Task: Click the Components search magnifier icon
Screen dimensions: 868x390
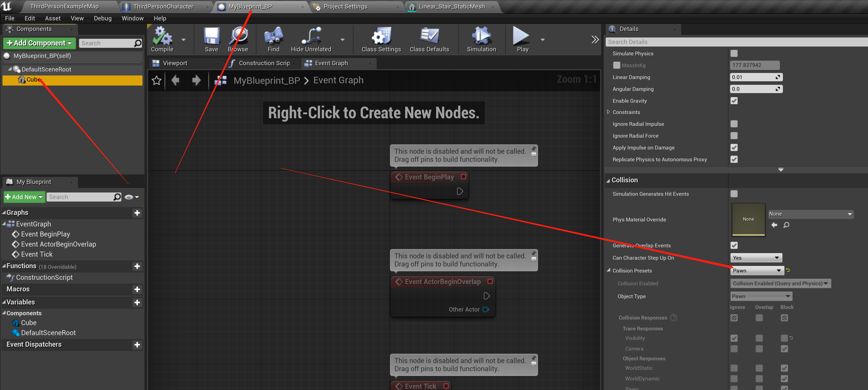Action: 137,43
